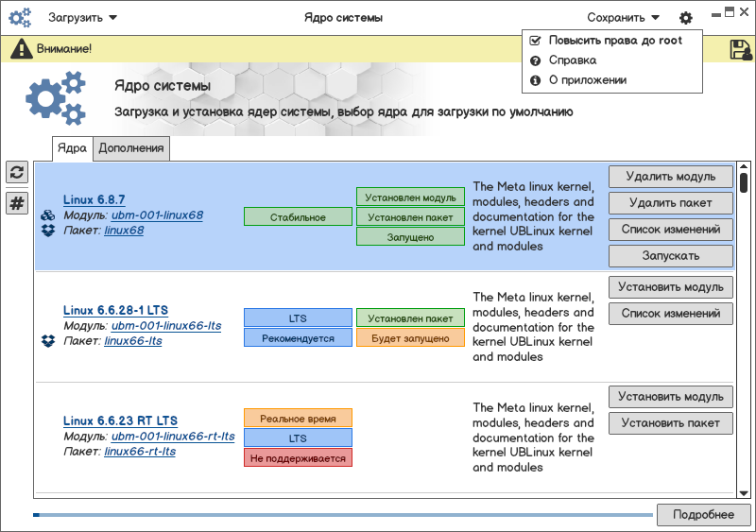
Task: Click the bottom progress bar
Action: [343, 515]
